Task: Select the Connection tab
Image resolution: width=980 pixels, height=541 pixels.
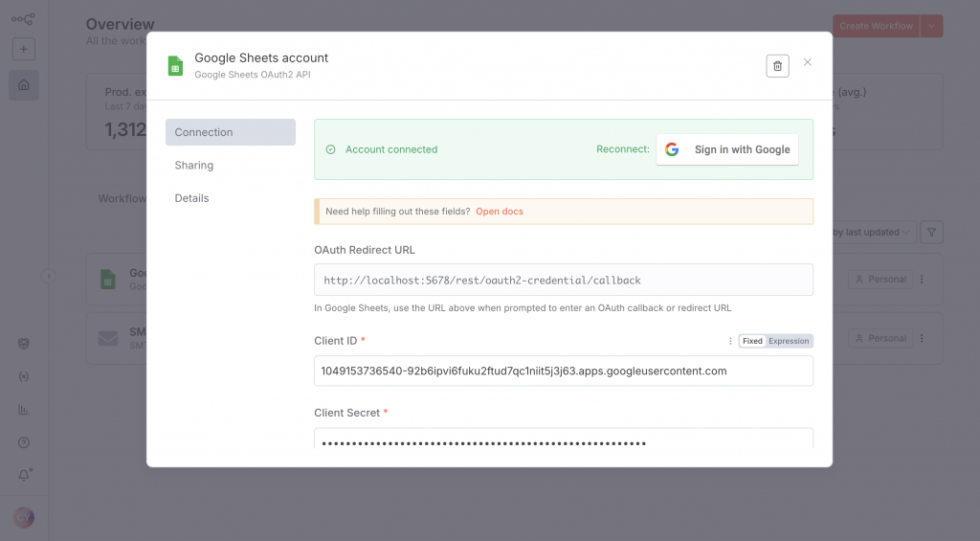Action: pos(231,132)
